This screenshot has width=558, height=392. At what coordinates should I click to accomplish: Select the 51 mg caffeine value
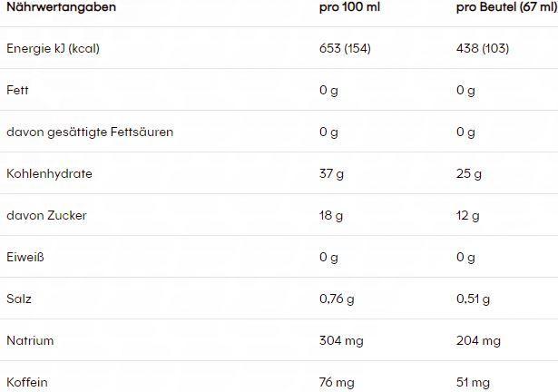[474, 382]
